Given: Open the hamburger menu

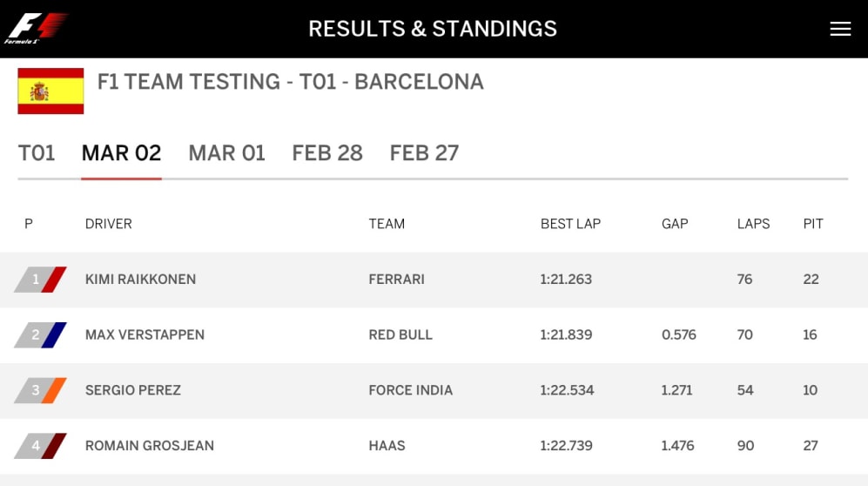Looking at the screenshot, I should coord(839,29).
